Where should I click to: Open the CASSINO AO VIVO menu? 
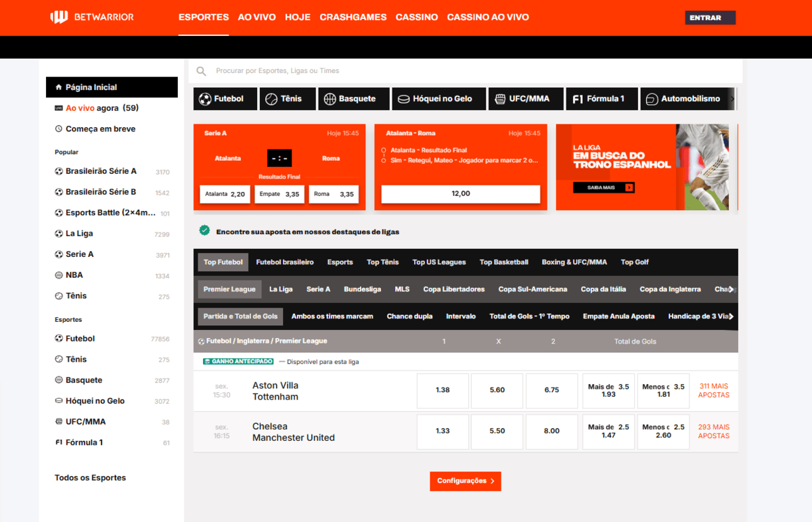point(488,17)
